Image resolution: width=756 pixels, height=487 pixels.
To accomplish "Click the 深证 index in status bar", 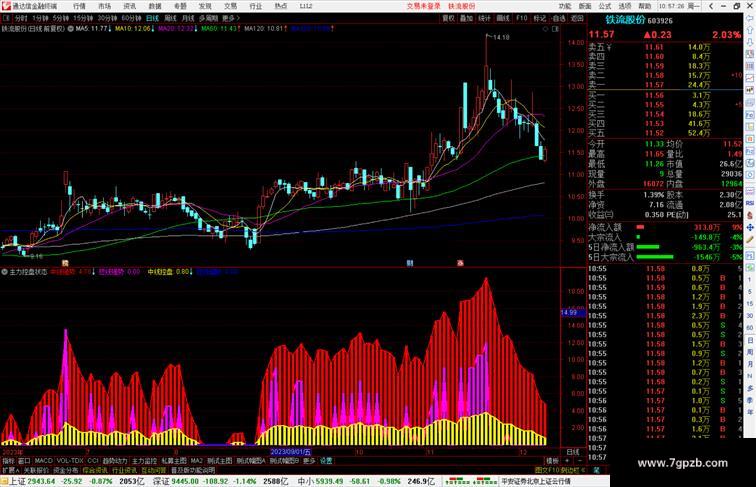I will [x=161, y=481].
